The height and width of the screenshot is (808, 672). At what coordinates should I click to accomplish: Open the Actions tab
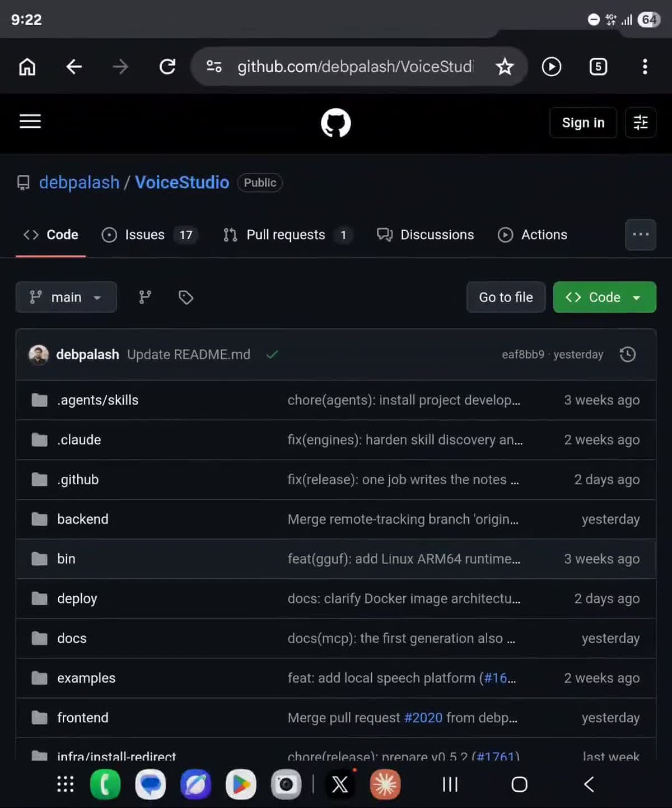[533, 235]
